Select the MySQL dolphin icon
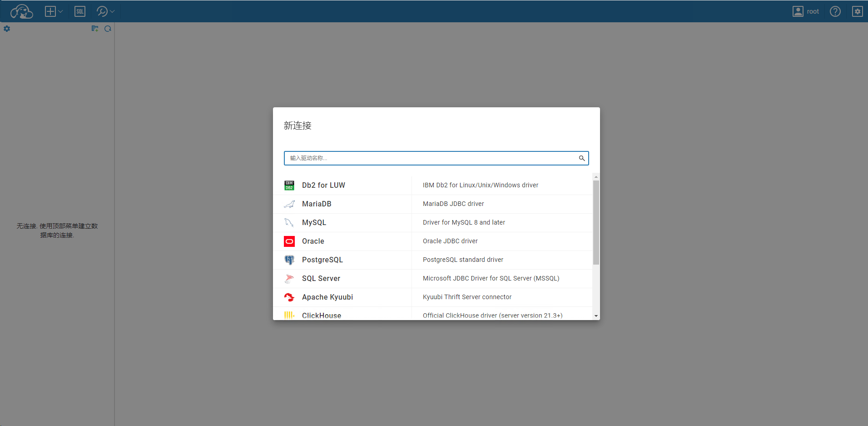868x426 pixels. click(289, 222)
